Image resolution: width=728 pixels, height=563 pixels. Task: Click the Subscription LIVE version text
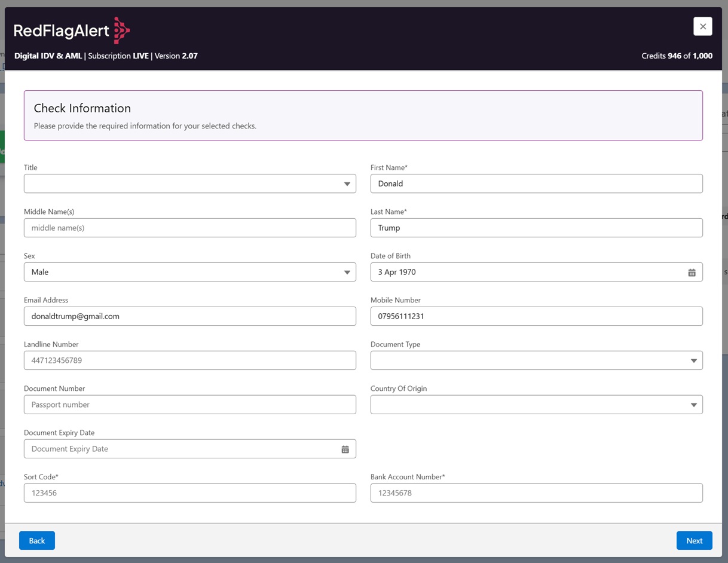coord(143,56)
